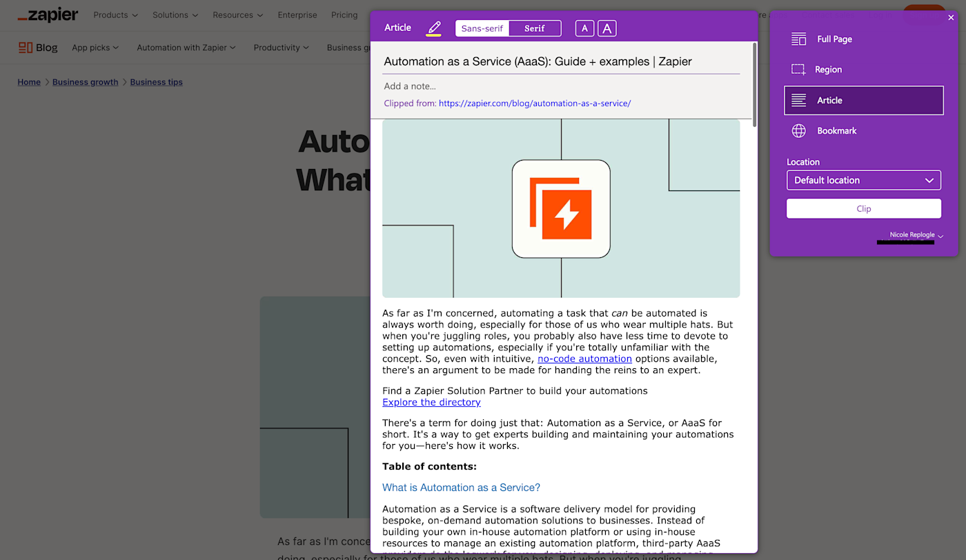This screenshot has width=966, height=560.
Task: Open the no-code automation link
Action: point(584,359)
